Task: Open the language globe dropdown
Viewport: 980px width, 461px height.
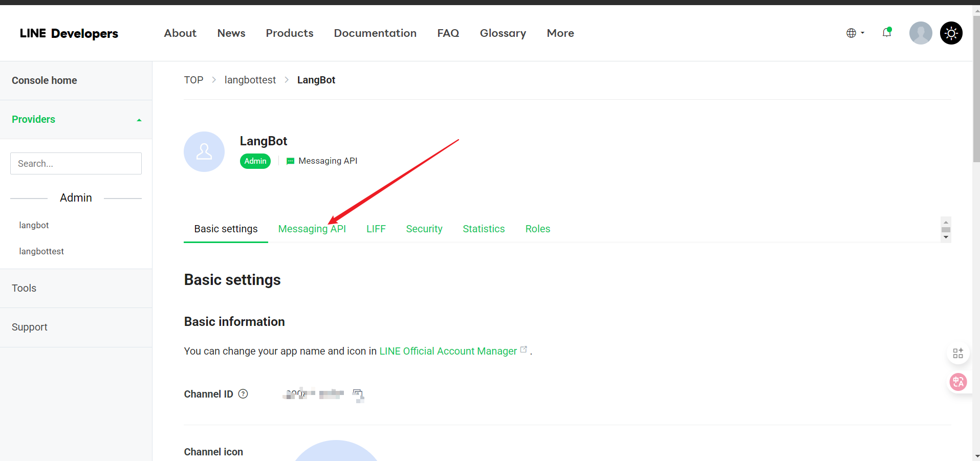Action: pos(855,33)
